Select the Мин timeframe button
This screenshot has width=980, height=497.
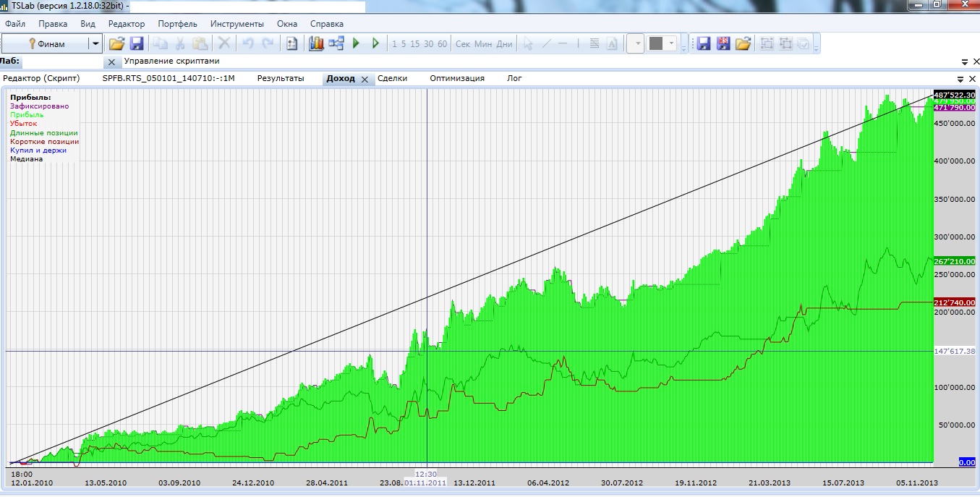click(x=483, y=44)
